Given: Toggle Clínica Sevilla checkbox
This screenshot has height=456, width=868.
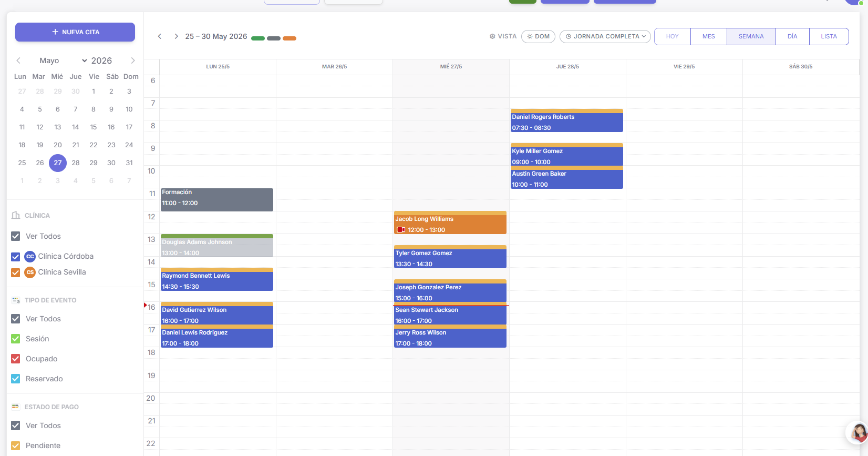Looking at the screenshot, I should [16, 272].
